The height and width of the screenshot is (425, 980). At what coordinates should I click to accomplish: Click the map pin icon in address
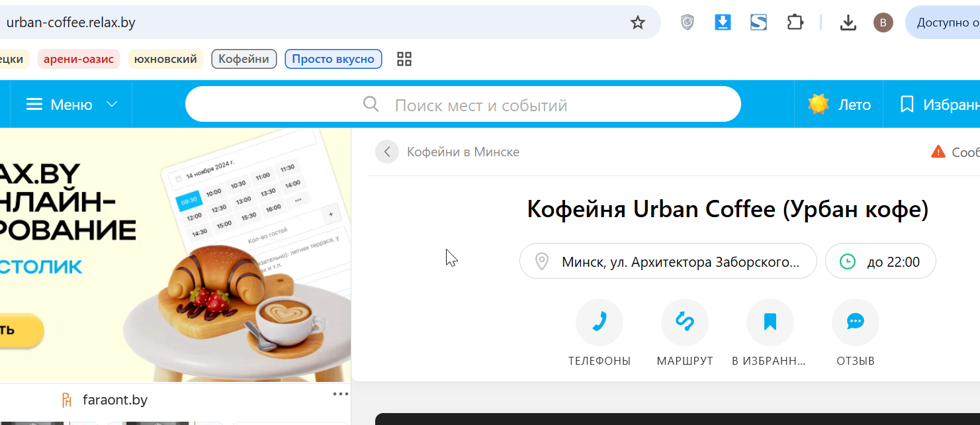542,261
